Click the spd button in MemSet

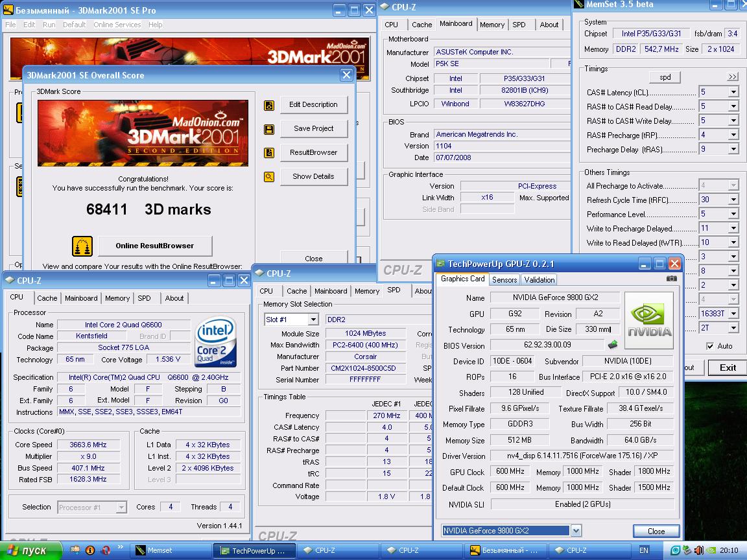coord(665,77)
